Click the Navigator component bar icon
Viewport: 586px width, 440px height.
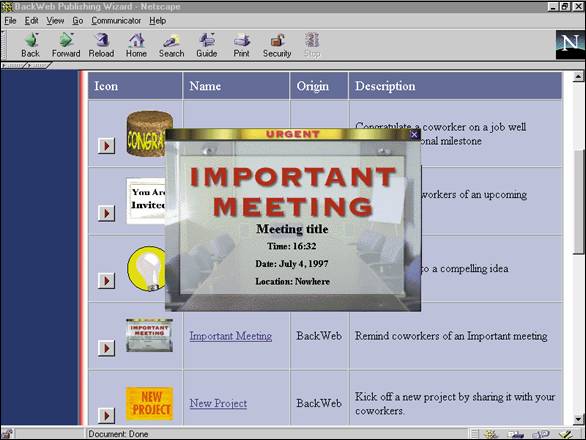coord(491,434)
